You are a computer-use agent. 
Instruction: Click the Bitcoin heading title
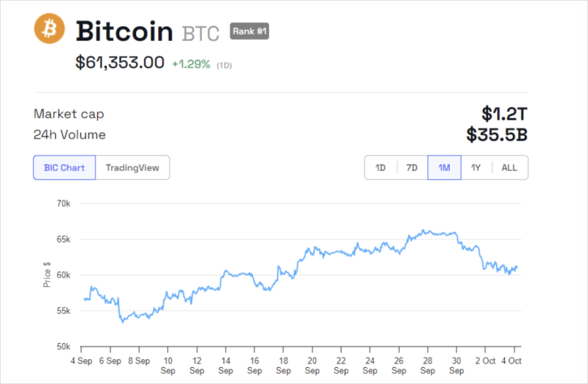tap(125, 32)
